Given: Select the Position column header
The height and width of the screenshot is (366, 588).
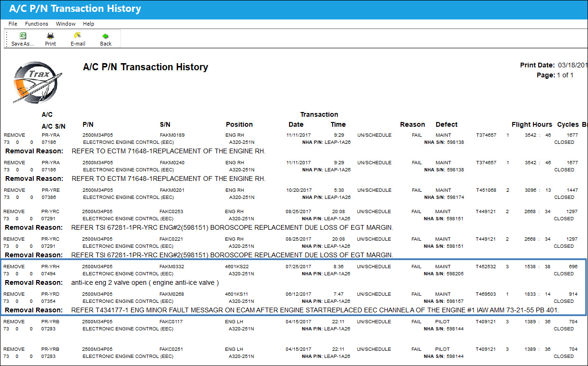Looking at the screenshot, I should tap(239, 124).
